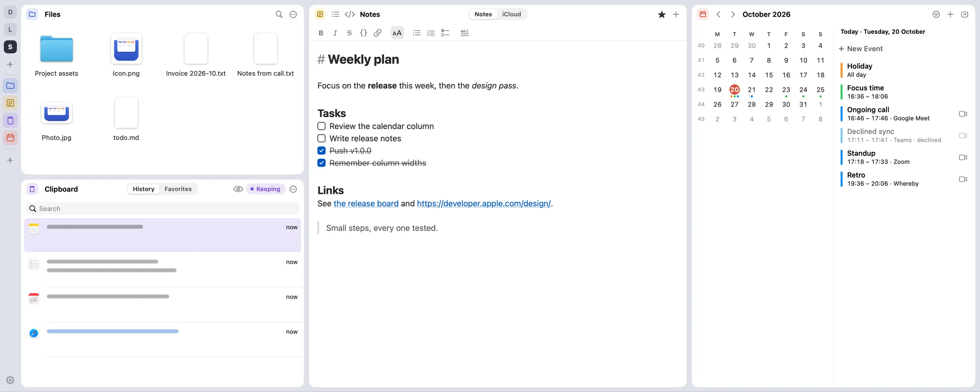Insert a numbered list
980x392 pixels.
click(431, 33)
